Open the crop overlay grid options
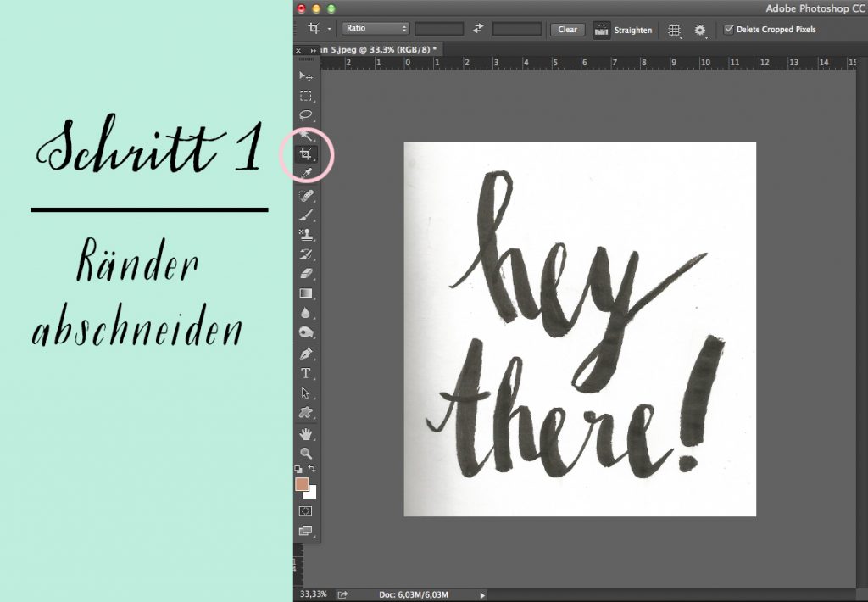Viewport: 868px width, 602px height. pos(674,30)
